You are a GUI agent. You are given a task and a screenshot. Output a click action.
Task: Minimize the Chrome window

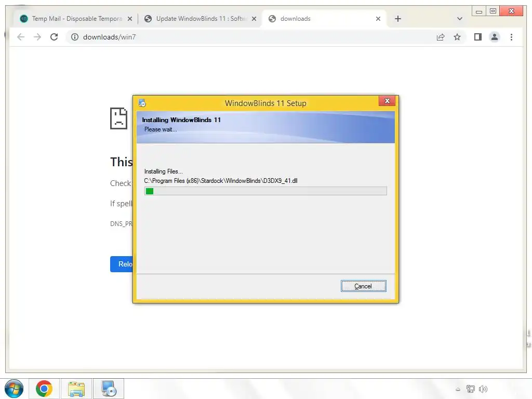(x=479, y=11)
